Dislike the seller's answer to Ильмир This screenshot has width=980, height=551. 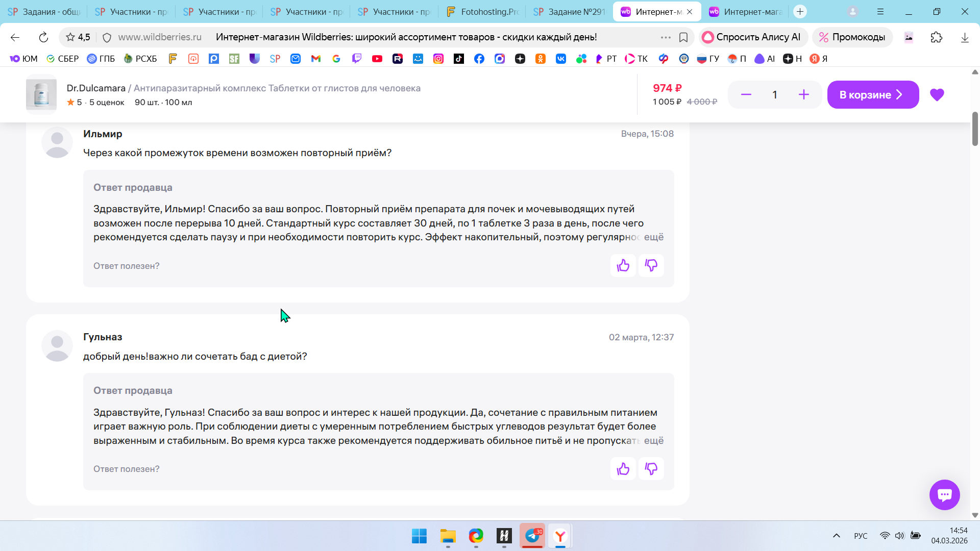click(x=651, y=265)
